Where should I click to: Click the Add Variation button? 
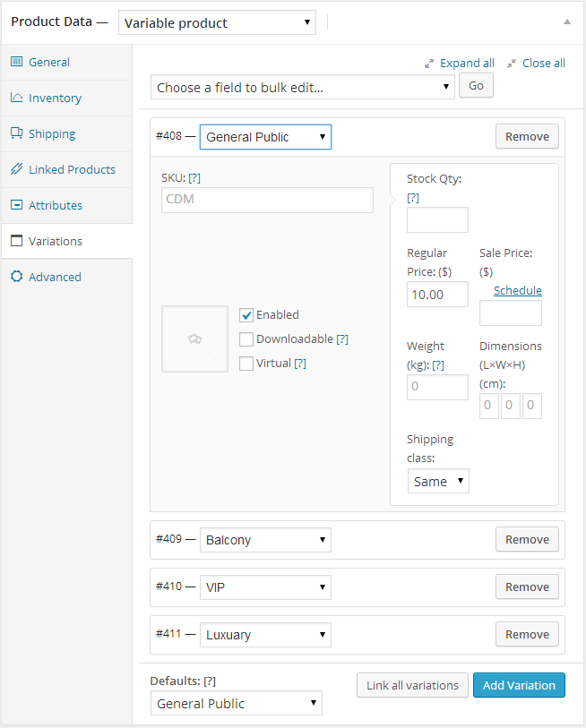point(519,685)
